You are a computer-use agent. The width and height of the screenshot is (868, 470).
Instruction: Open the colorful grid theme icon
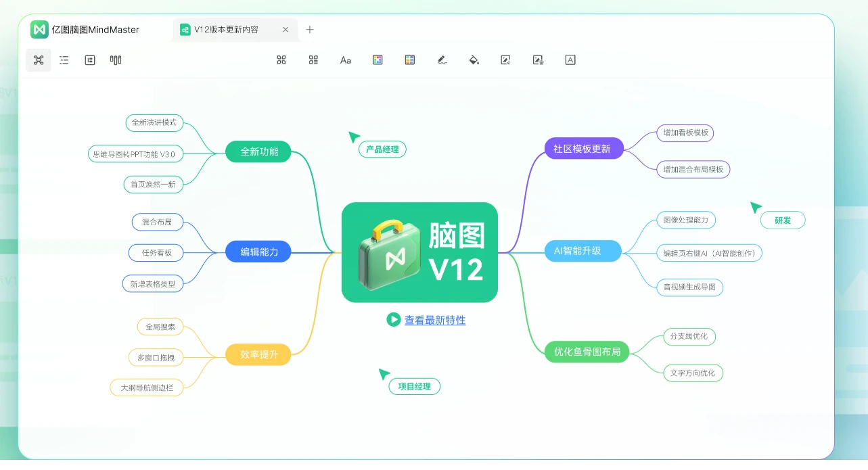[x=410, y=60]
